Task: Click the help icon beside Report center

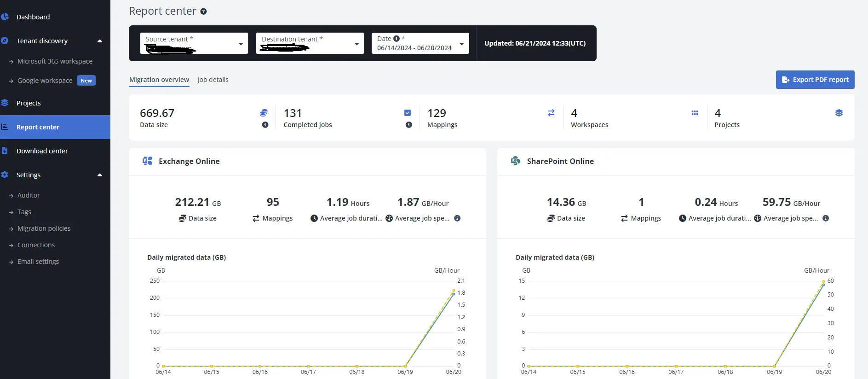Action: [203, 12]
